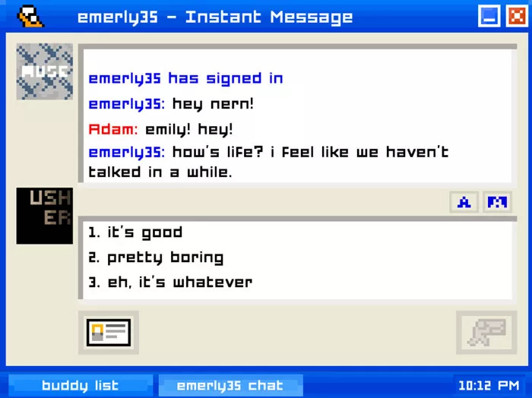532x398 pixels.
Task: Minimize the instant message window
Action: (489, 16)
